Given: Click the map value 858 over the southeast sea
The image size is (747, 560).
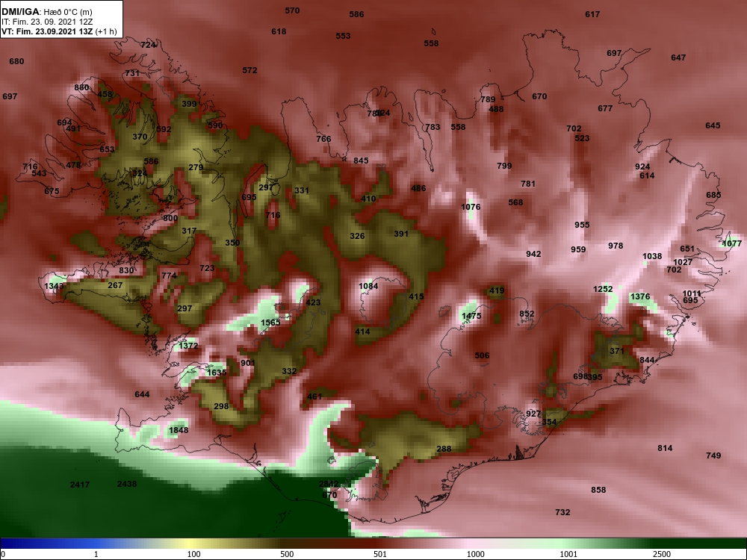Looking at the screenshot, I should pyautogui.click(x=598, y=490).
